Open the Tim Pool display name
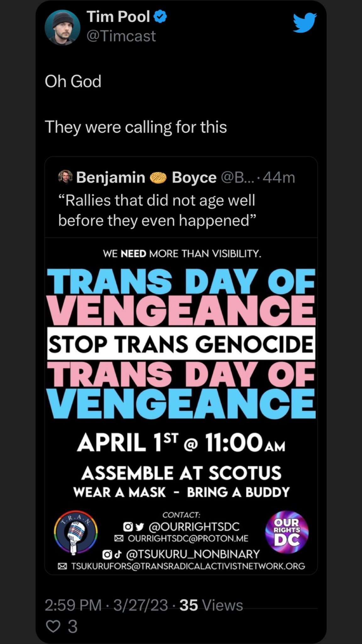 pos(118,16)
